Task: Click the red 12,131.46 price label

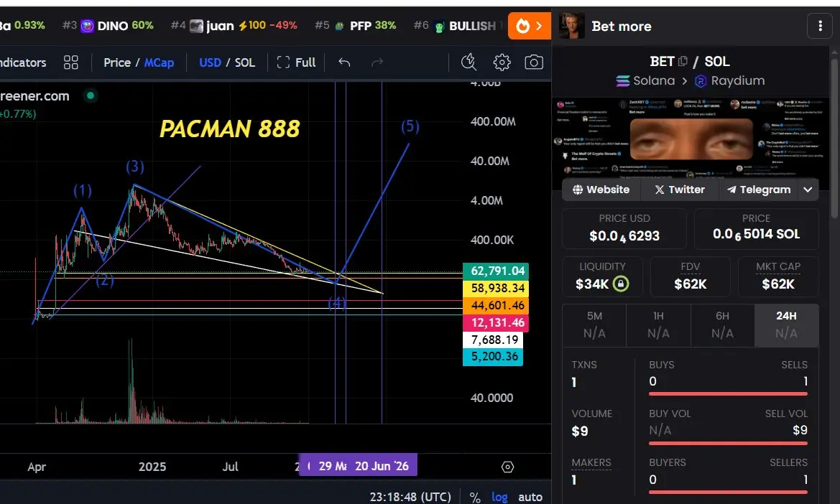Action: pos(496,322)
